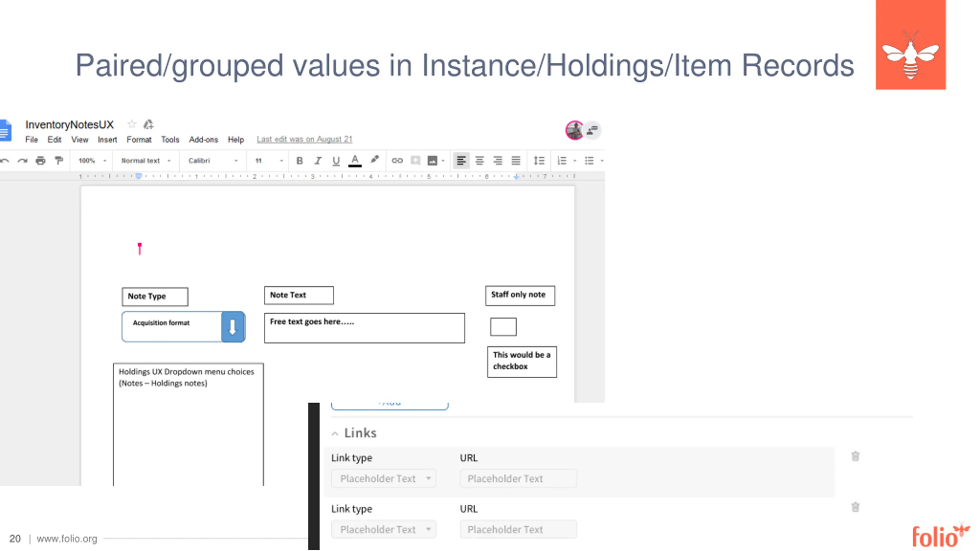This screenshot has width=980, height=551.
Task: Open the font size 11 dropdown
Action: pos(269,161)
